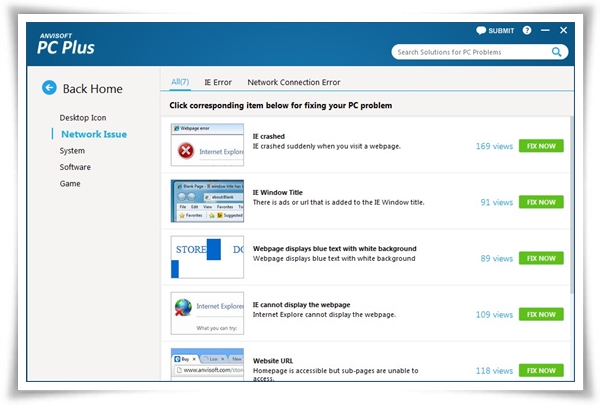Open the IE Window Title thumbnail
Image resolution: width=600 pixels, height=405 pixels.
click(207, 201)
